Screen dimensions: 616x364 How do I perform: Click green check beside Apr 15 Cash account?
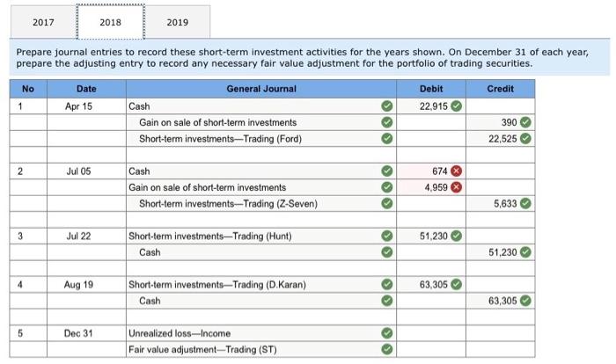(387, 106)
